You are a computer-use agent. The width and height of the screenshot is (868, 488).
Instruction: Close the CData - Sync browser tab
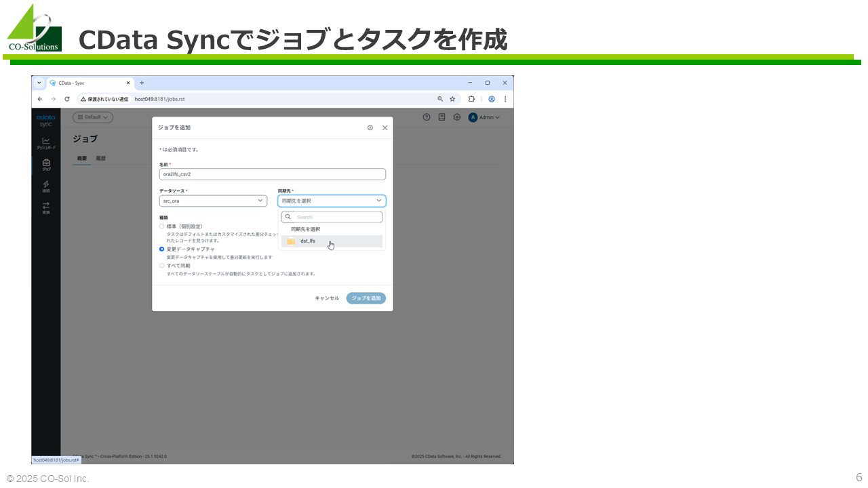tap(128, 83)
